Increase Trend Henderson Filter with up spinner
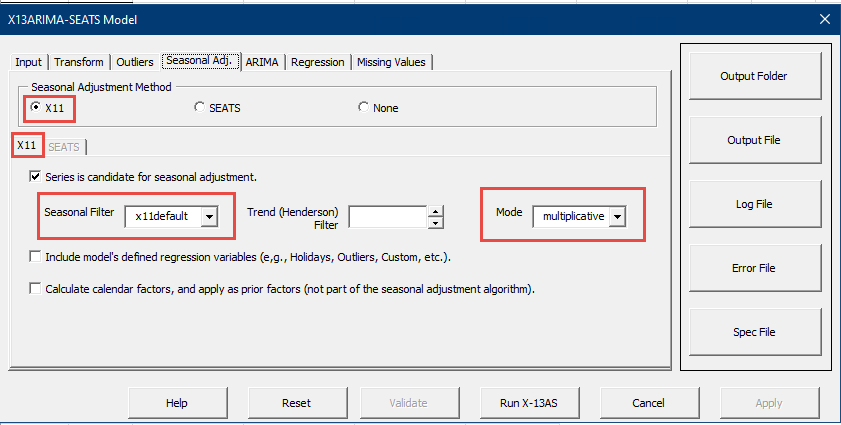The height and width of the screenshot is (425, 841). (436, 211)
